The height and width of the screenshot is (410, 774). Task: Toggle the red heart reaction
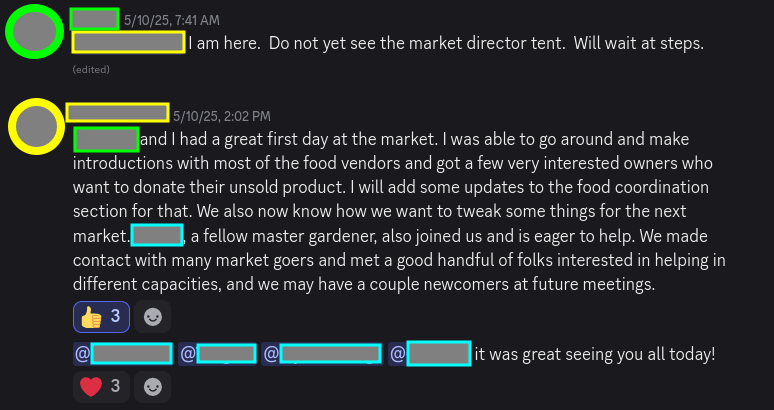pyautogui.click(x=100, y=386)
